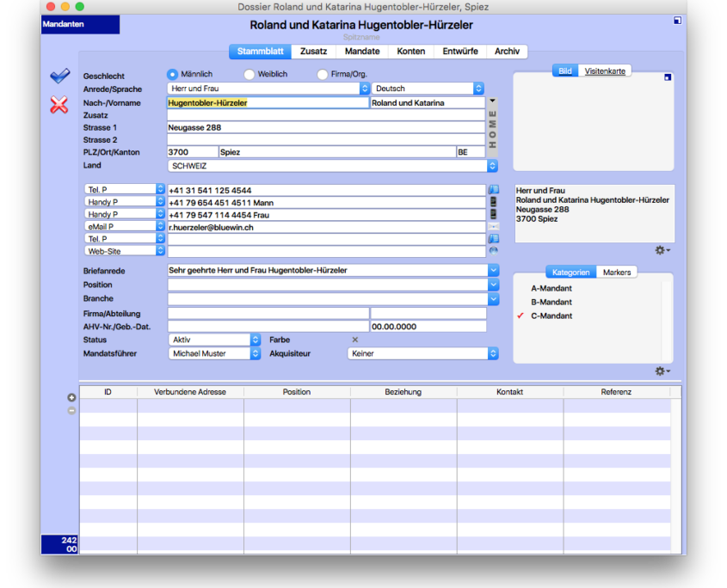Open website via globe icon
This screenshot has width=727, height=588.
tap(493, 251)
